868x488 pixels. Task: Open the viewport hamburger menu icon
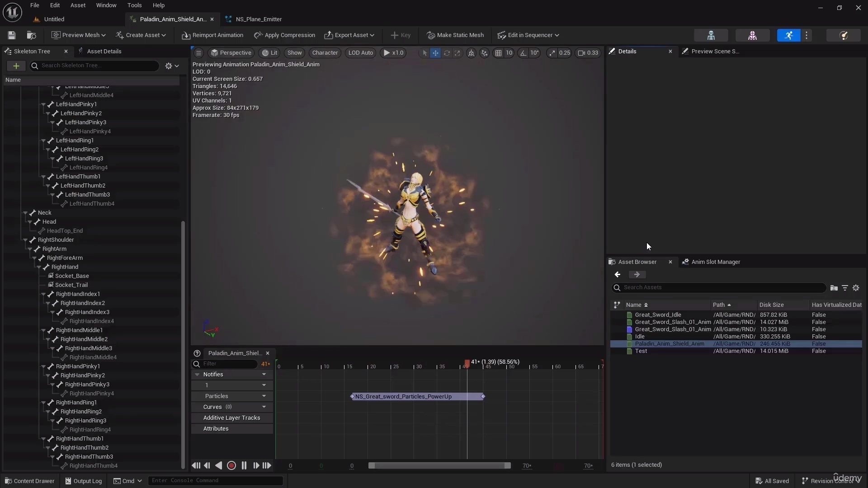point(199,53)
